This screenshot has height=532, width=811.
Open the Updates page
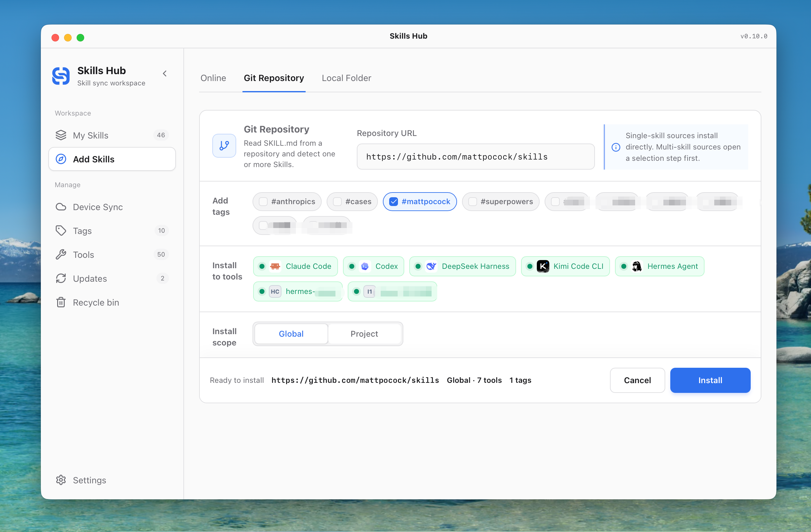click(112, 279)
